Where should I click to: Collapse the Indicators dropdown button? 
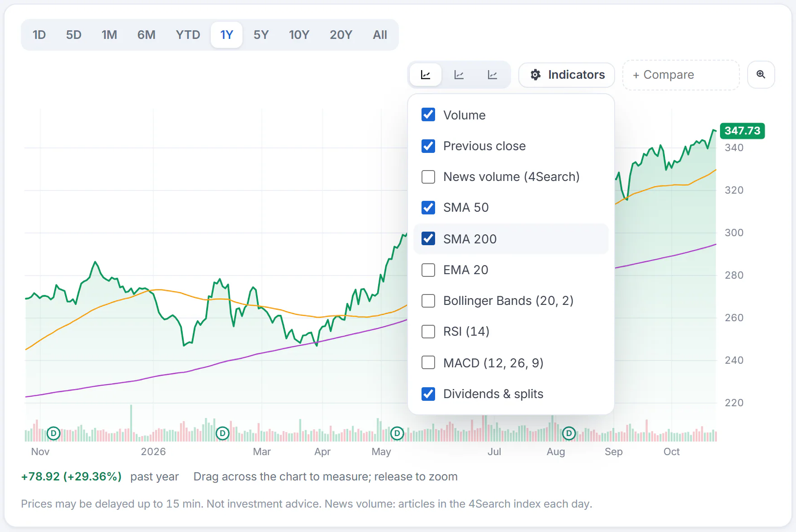567,75
